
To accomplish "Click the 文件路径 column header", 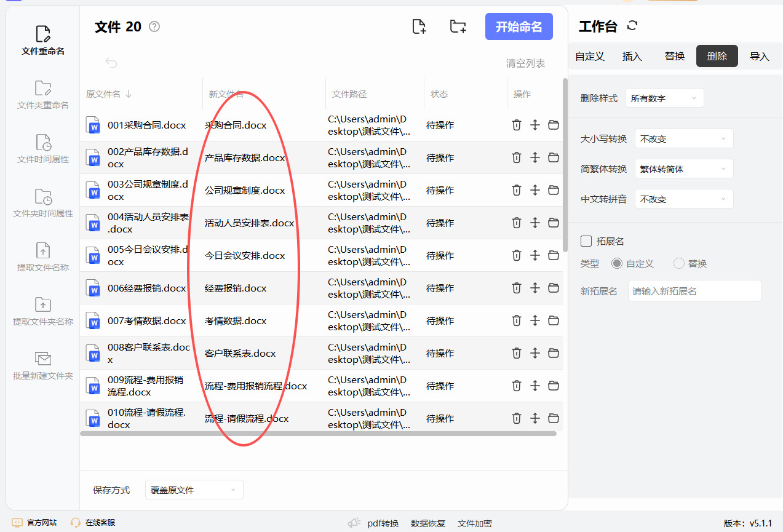I will pos(349,94).
